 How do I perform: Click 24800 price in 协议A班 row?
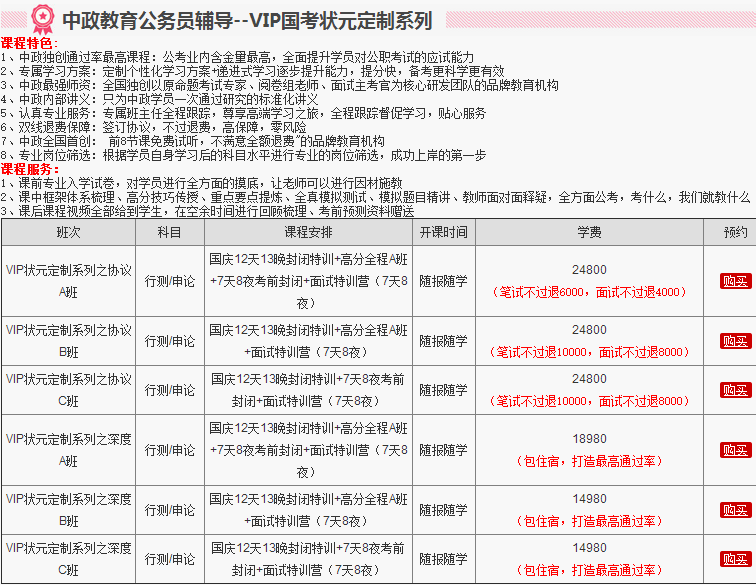coord(589,270)
